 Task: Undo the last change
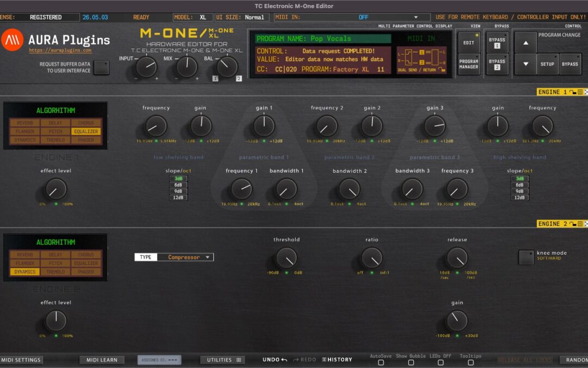(275, 359)
